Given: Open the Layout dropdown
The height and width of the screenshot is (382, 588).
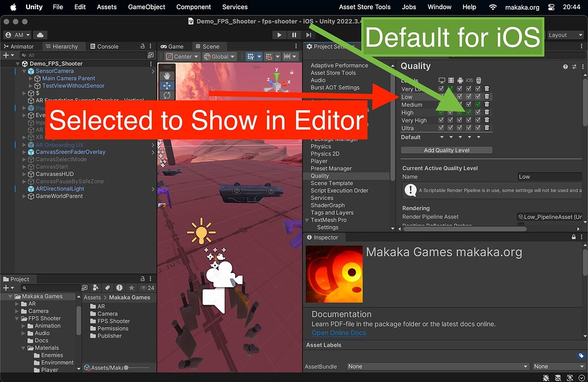Looking at the screenshot, I should click(565, 35).
